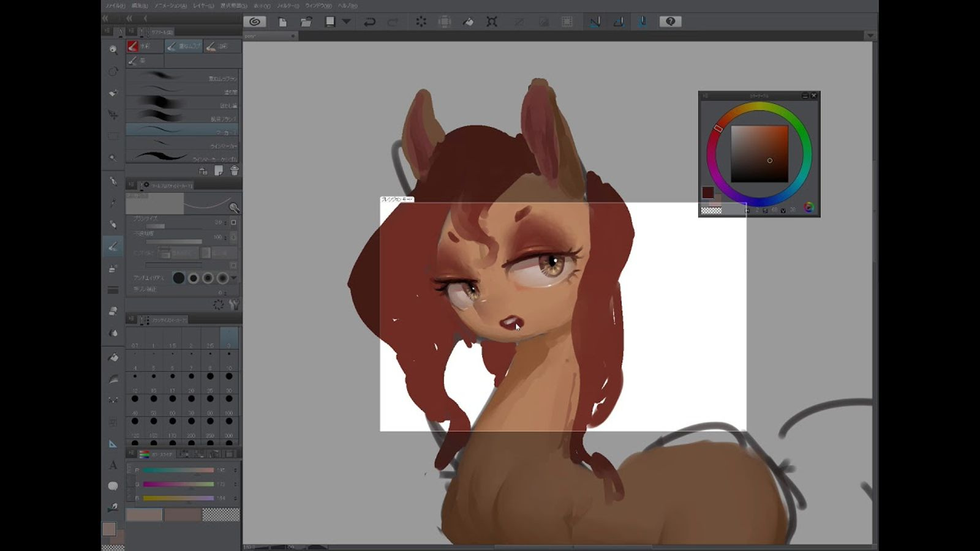Select the Zoom magnifier tool
This screenshot has height=551, width=980.
(113, 50)
